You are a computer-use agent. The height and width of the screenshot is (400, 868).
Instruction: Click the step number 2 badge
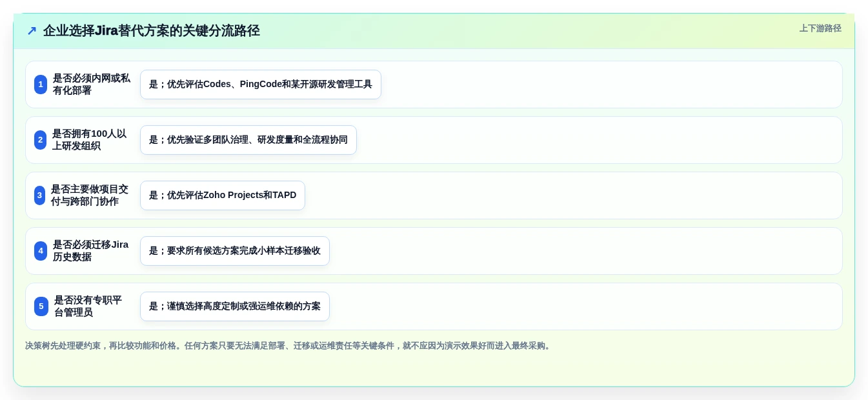[40, 140]
